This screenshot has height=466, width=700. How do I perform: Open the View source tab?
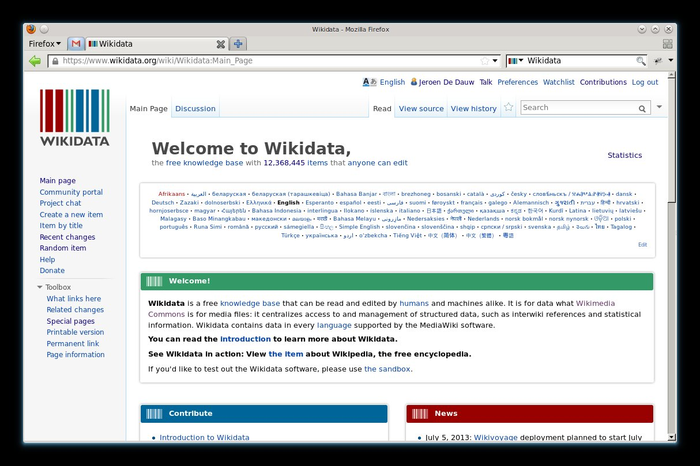pos(421,108)
